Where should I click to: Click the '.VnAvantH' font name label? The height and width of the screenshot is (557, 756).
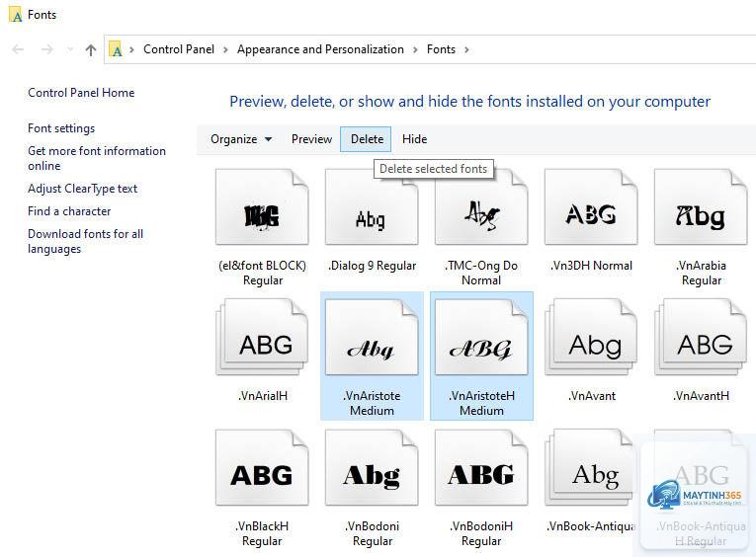(x=701, y=396)
